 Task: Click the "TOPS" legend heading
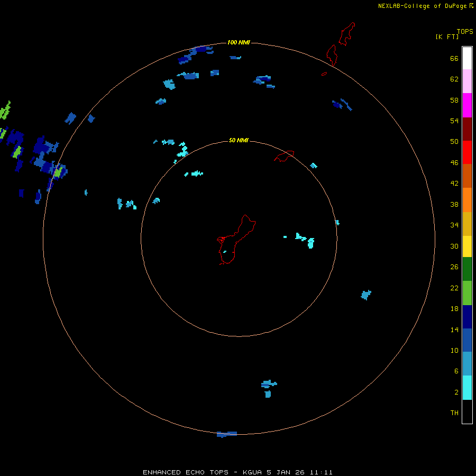coord(465,31)
